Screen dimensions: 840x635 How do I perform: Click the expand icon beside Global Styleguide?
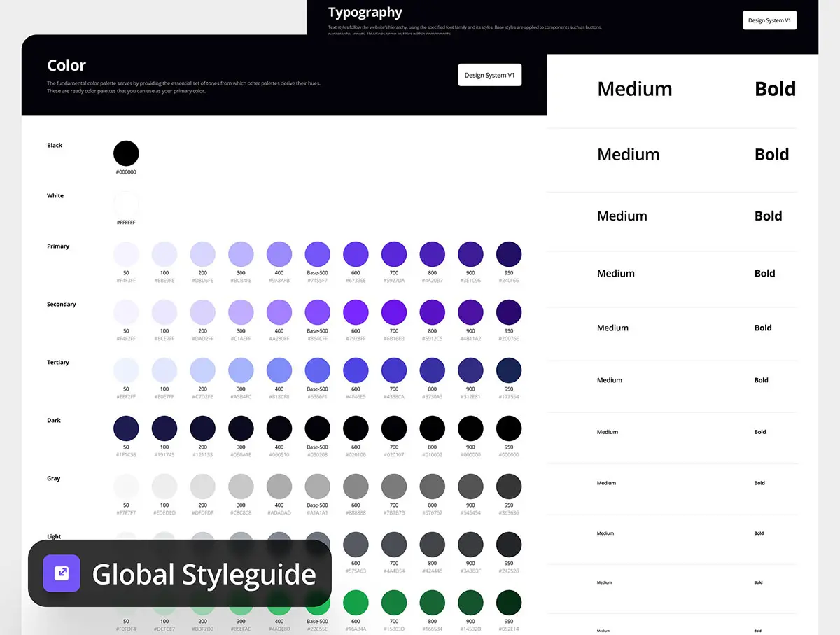tap(62, 573)
